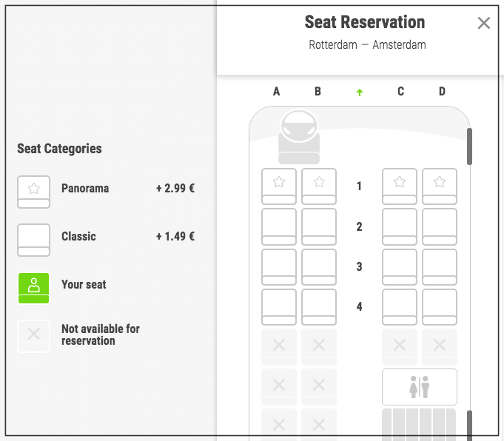Select Panorama seat 1B

319,186
